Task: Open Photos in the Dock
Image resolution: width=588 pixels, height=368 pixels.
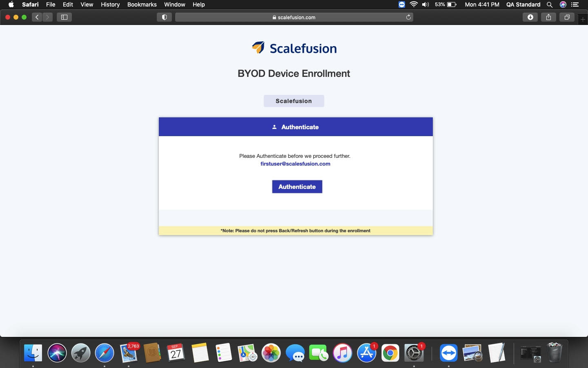Action: click(x=271, y=353)
